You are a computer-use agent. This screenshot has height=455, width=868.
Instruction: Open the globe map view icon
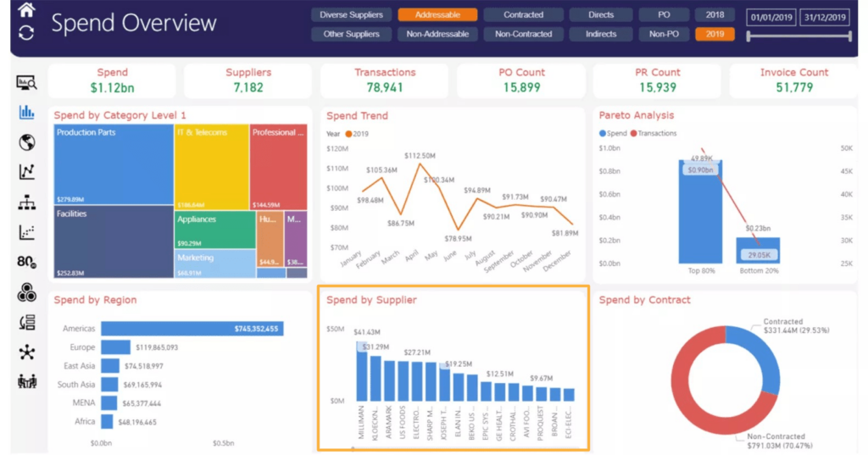pos(26,142)
